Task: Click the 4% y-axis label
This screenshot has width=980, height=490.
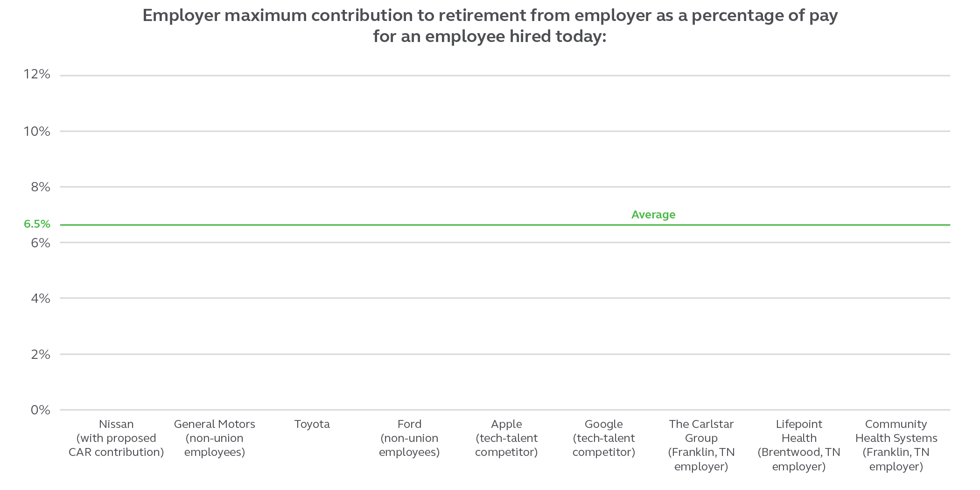Action: coord(41,298)
